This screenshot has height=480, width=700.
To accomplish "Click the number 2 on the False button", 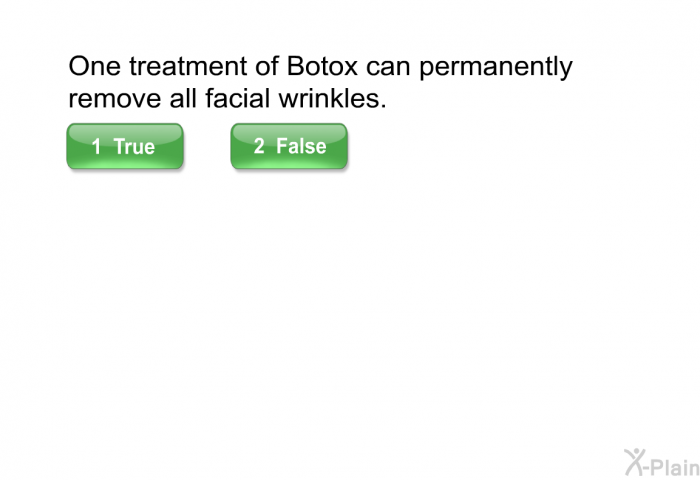I will click(x=258, y=147).
